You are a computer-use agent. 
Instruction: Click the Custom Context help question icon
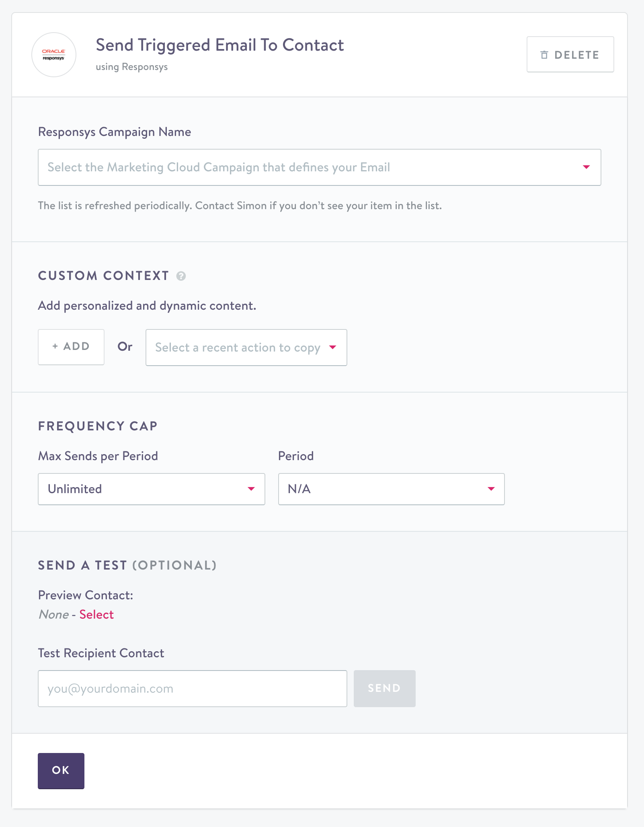click(181, 276)
